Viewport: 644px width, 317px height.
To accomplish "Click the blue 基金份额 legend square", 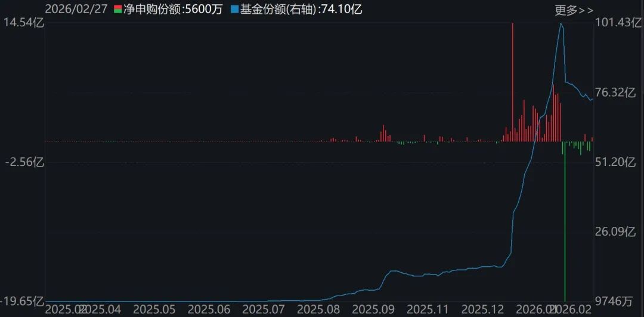I will tap(234, 10).
